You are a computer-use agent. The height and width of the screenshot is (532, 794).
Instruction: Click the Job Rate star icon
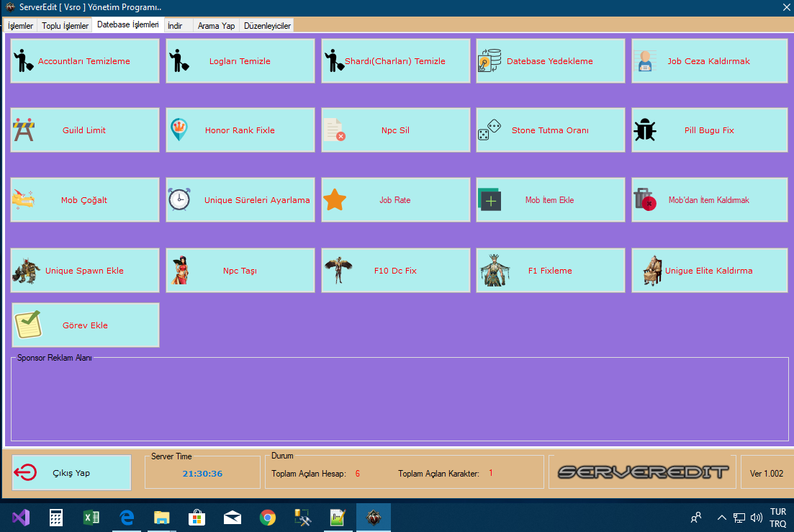click(x=335, y=199)
